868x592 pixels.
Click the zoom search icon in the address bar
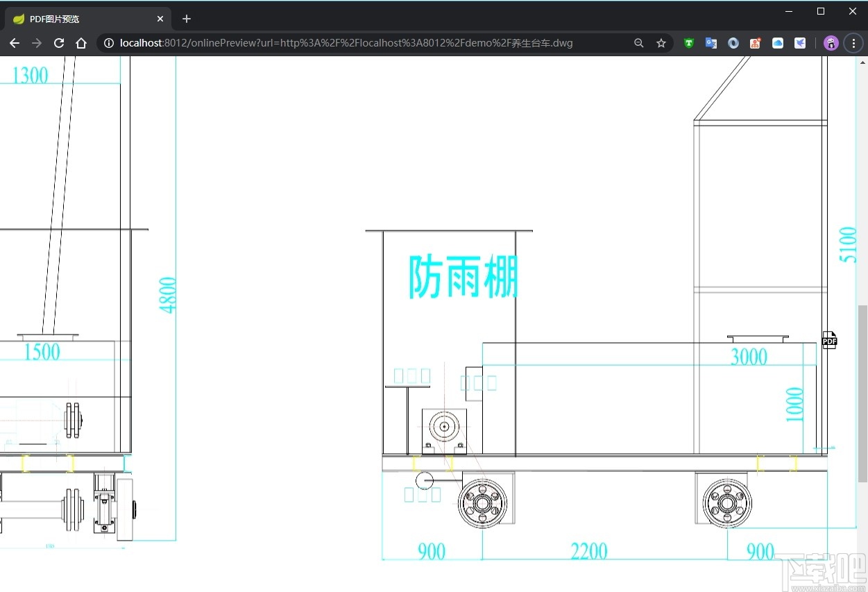click(x=638, y=42)
